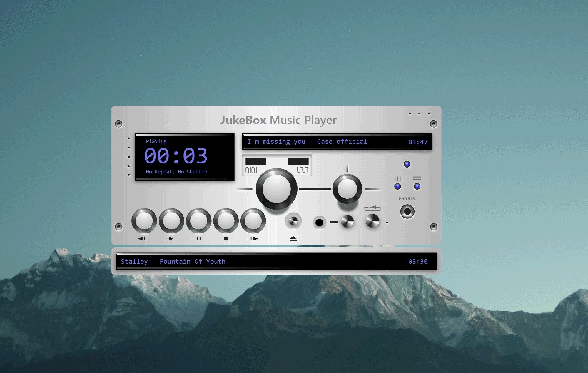Viewport: 588px width, 373px height.
Task: Click the eject knob above eject symbol
Action: click(293, 221)
